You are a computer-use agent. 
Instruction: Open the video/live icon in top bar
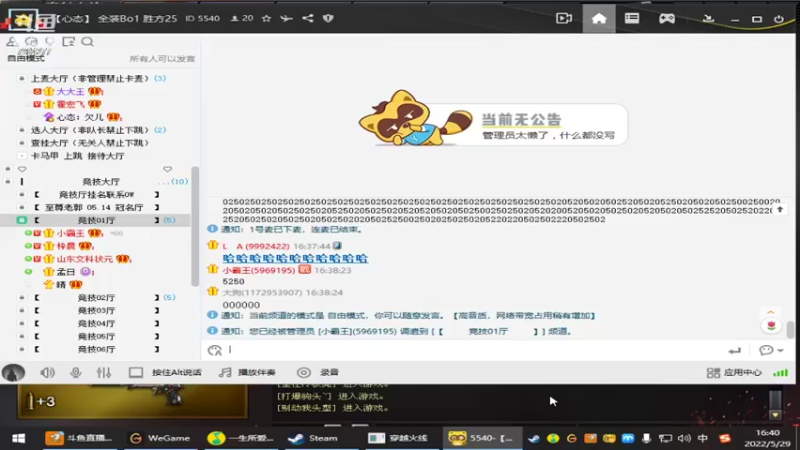tap(564, 18)
